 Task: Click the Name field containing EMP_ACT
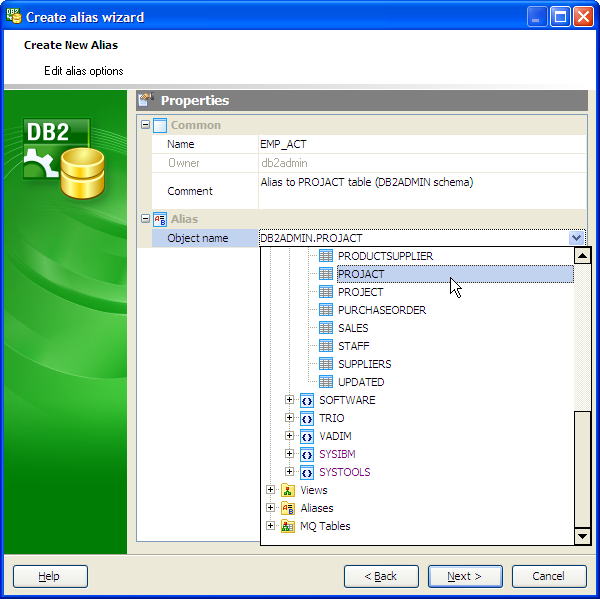pyautogui.click(x=420, y=144)
